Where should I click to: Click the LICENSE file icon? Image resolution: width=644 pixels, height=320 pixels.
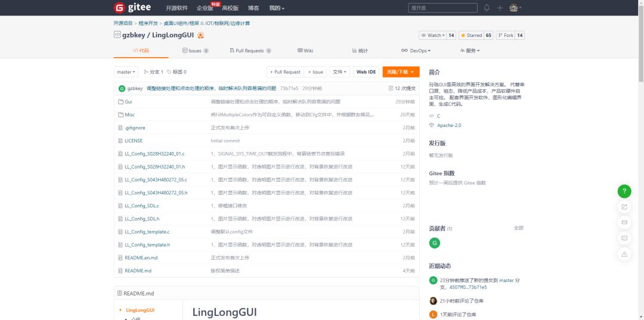point(120,141)
